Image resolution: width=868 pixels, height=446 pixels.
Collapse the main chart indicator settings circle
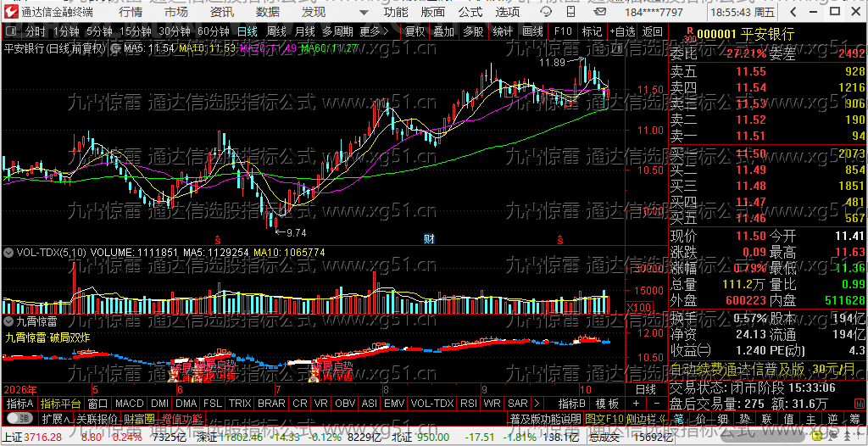coord(115,48)
